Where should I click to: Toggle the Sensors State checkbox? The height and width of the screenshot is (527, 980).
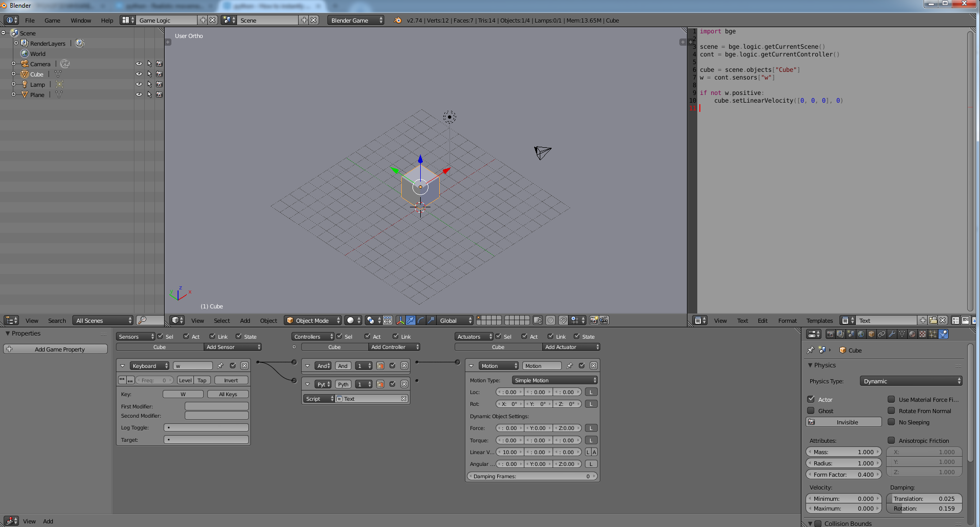[239, 336]
